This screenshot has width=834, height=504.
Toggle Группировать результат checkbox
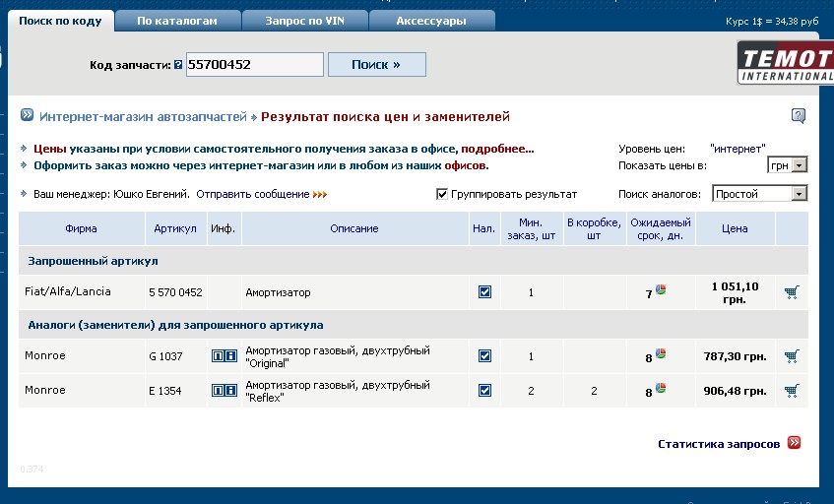(442, 194)
